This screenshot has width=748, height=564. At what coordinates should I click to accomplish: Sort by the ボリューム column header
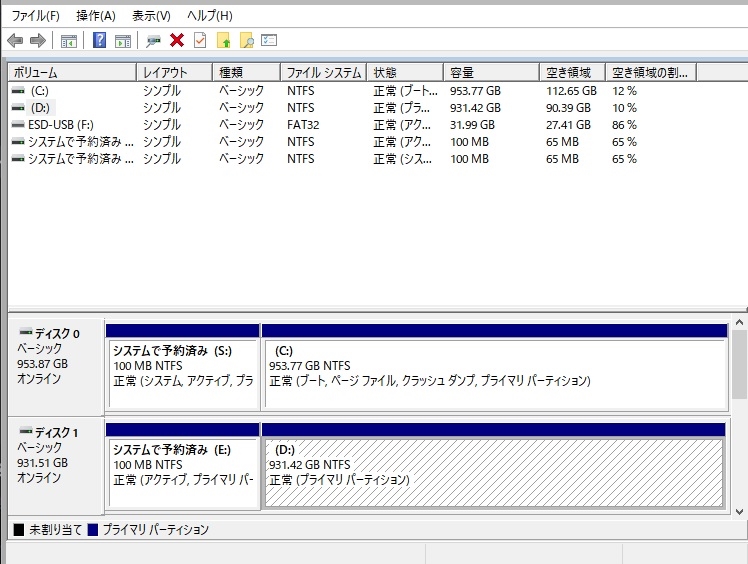pos(72,73)
